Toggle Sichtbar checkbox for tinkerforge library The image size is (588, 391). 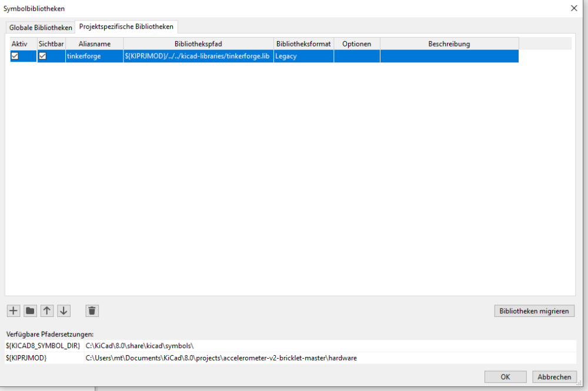42,56
